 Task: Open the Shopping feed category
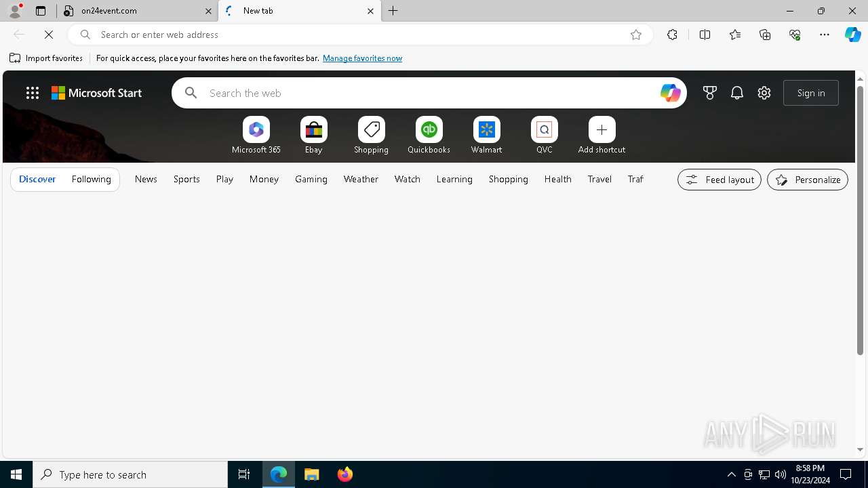(509, 179)
